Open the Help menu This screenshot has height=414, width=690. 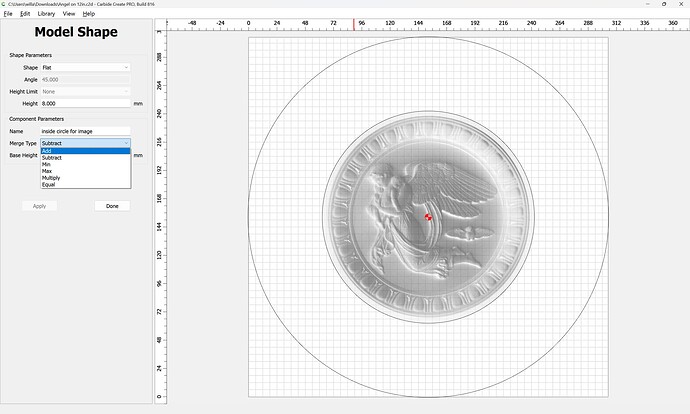coord(89,14)
